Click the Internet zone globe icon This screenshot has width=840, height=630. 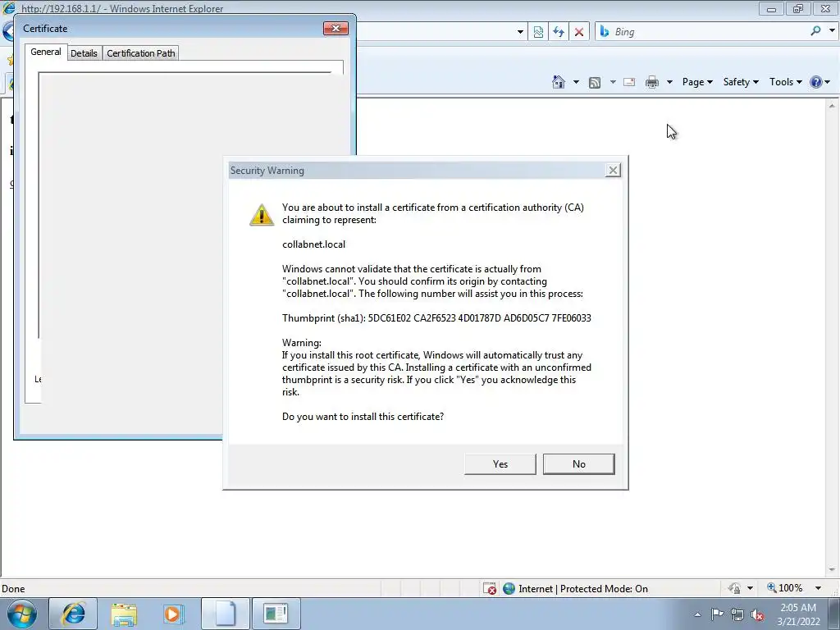point(509,588)
